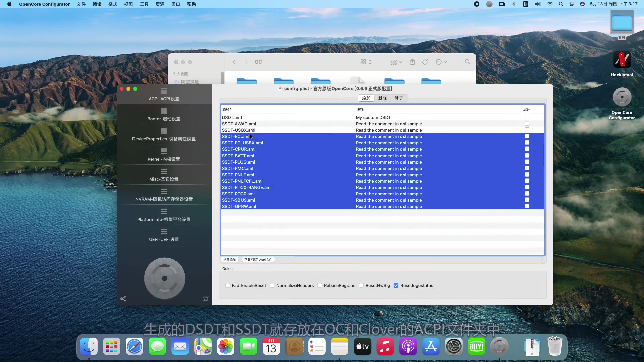Screen dimensions: 644x362
Task: Open Spotlight search in menu bar
Action: pyautogui.click(x=561, y=4)
